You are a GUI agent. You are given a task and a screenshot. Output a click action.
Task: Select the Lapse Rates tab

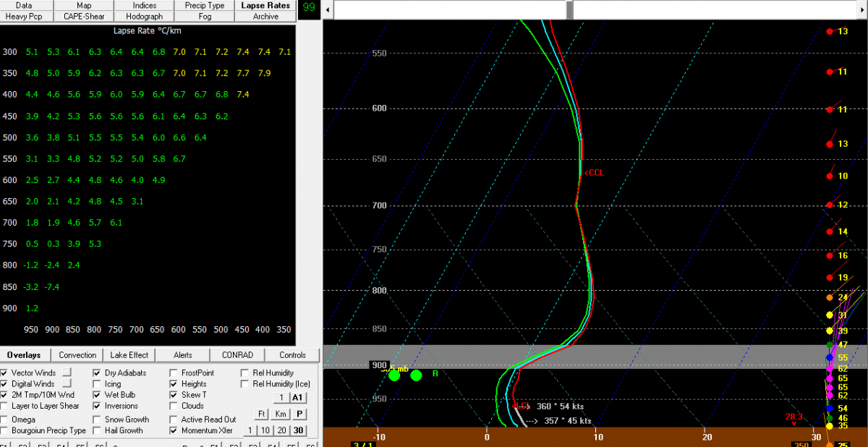[265, 5]
